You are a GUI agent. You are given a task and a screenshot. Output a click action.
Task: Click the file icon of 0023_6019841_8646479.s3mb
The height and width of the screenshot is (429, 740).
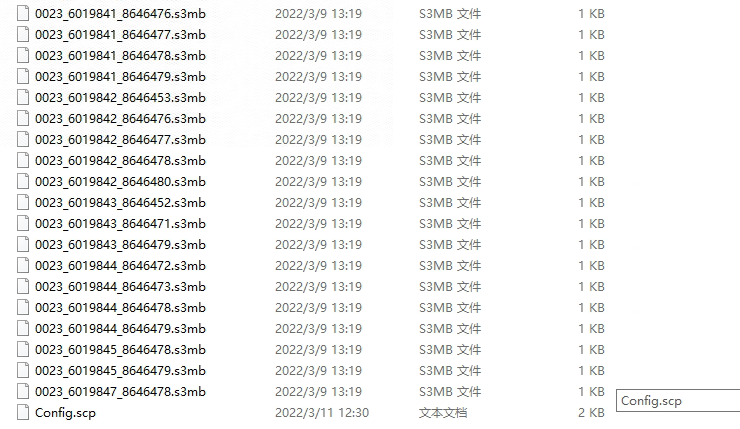pyautogui.click(x=23, y=76)
